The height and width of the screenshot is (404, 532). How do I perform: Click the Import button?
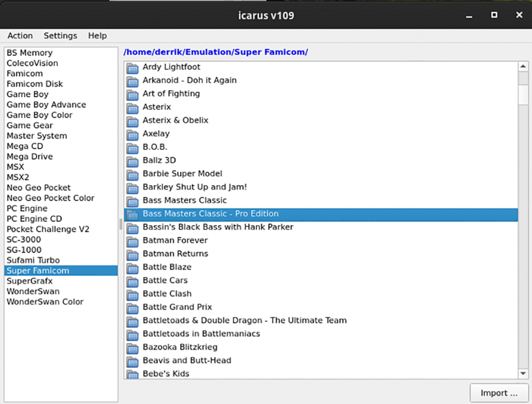coord(499,393)
